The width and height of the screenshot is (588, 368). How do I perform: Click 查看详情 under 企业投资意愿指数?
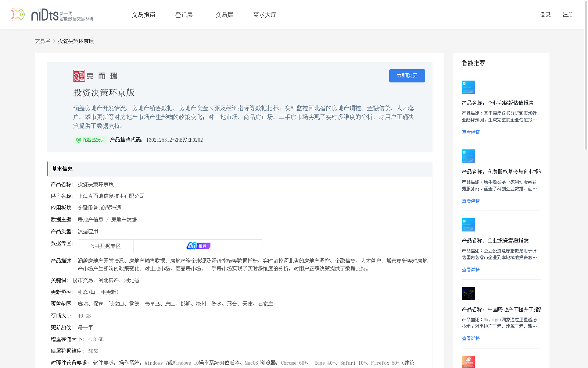[471, 270]
